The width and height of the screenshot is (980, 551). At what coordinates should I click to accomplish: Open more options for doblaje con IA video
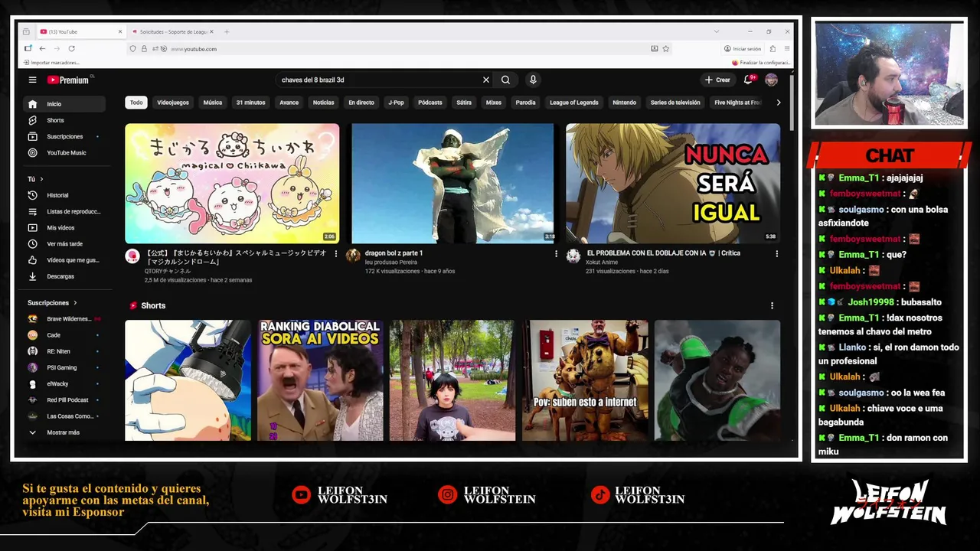(776, 253)
